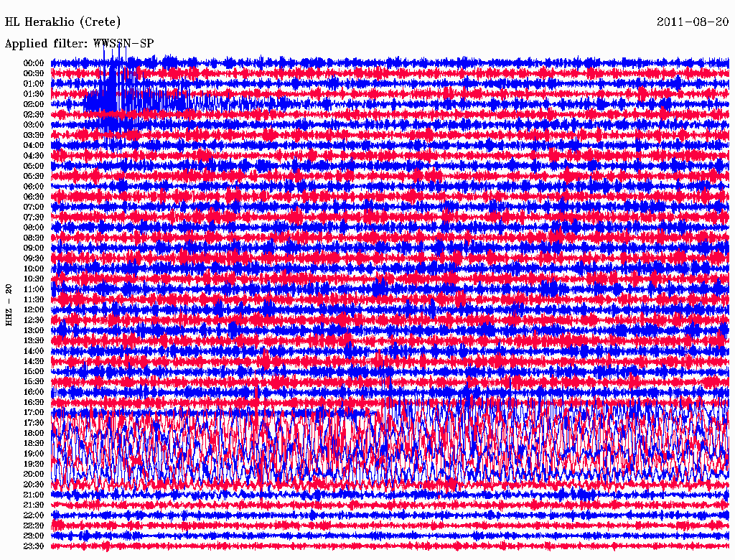Select the 20:00 time label
This screenshot has height=560, width=735.
point(34,474)
